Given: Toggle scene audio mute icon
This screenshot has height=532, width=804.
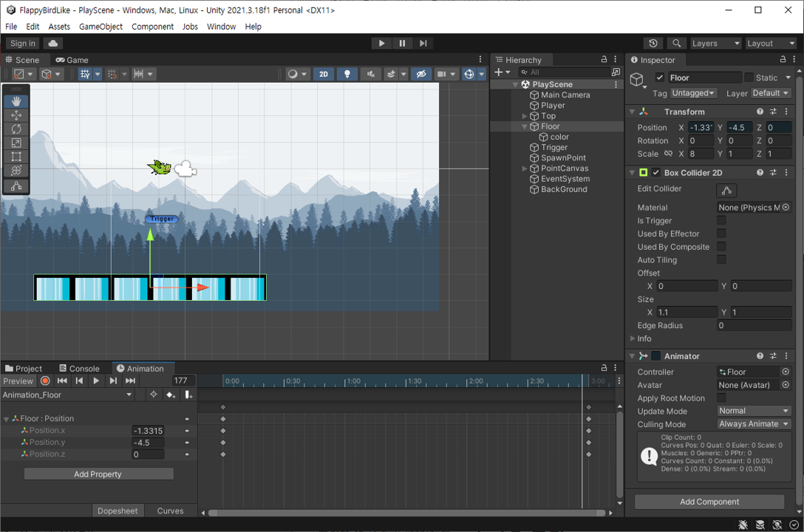Looking at the screenshot, I should click(371, 75).
